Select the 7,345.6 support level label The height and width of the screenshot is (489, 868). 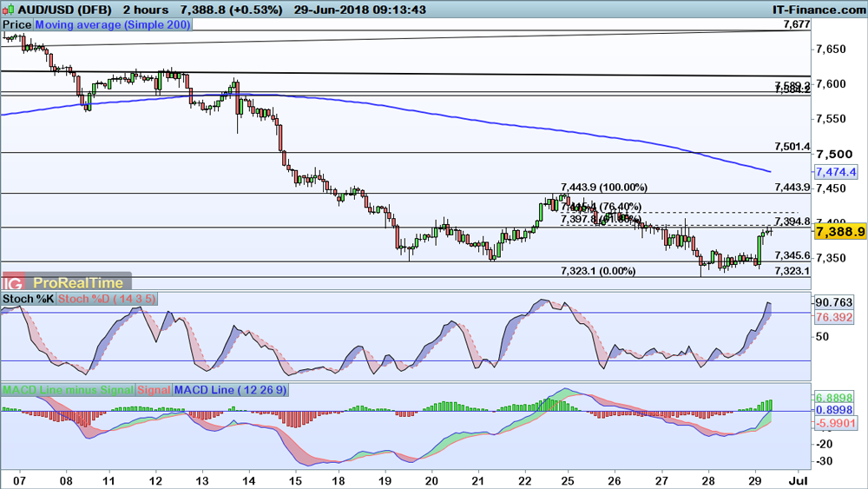click(792, 255)
